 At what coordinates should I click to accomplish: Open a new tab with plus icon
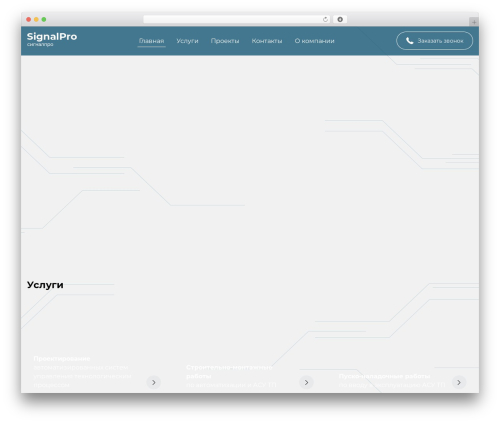[474, 22]
